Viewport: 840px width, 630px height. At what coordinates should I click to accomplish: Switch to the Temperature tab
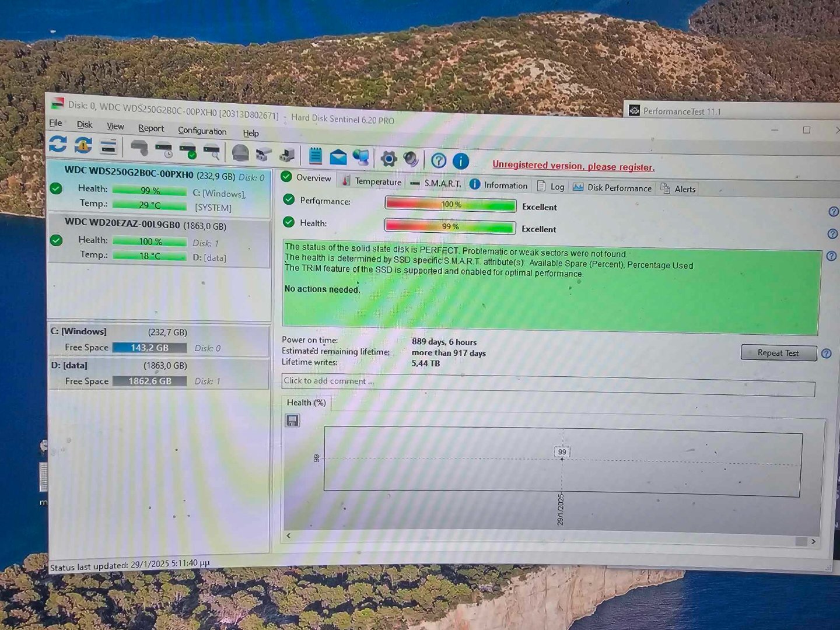point(372,181)
